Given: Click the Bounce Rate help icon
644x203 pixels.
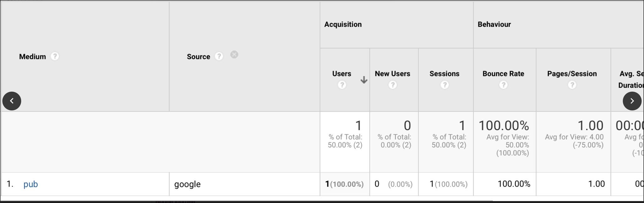Looking at the screenshot, I should pos(503,85).
